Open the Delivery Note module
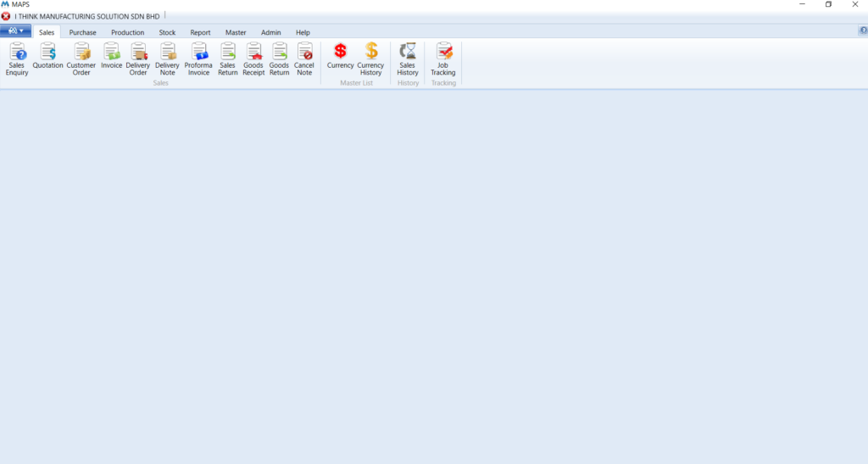868x464 pixels. [x=167, y=59]
